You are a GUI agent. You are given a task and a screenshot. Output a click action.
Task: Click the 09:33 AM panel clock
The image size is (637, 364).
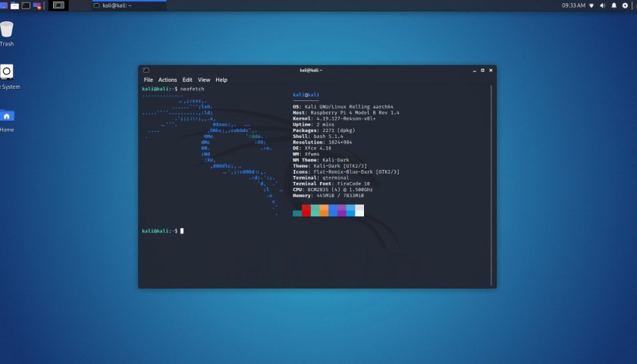[573, 6]
